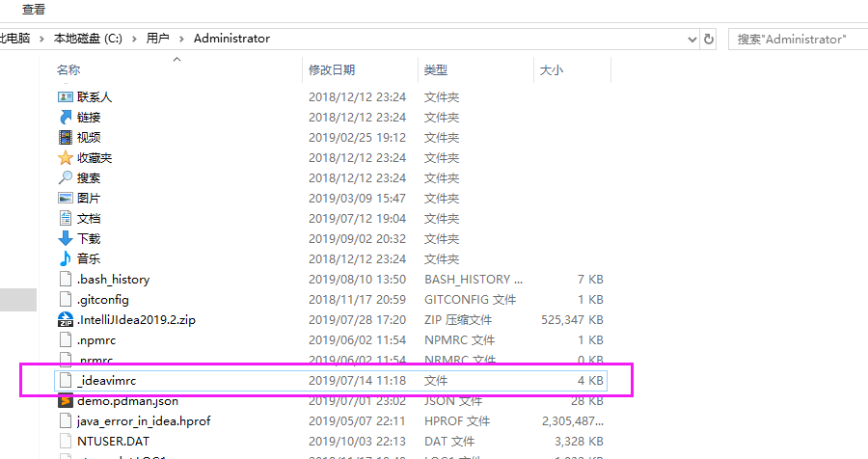
Task: Select the 收藏夹 star icon
Action: (x=66, y=158)
